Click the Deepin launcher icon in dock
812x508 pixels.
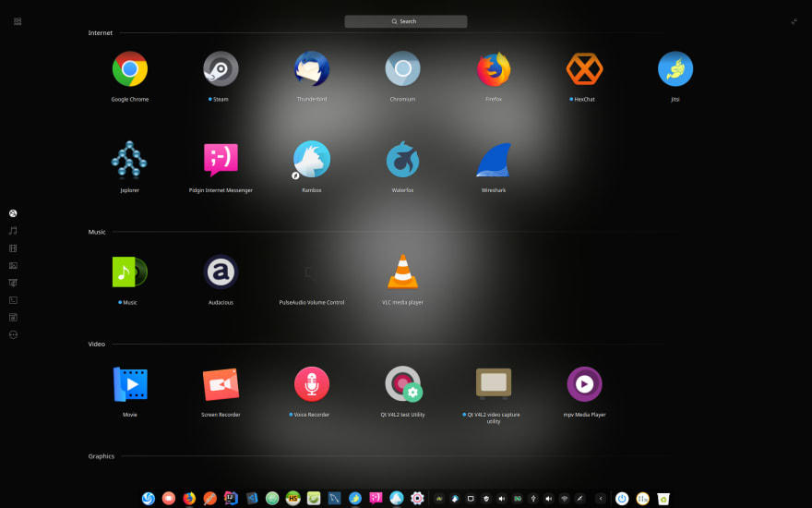tap(149, 498)
